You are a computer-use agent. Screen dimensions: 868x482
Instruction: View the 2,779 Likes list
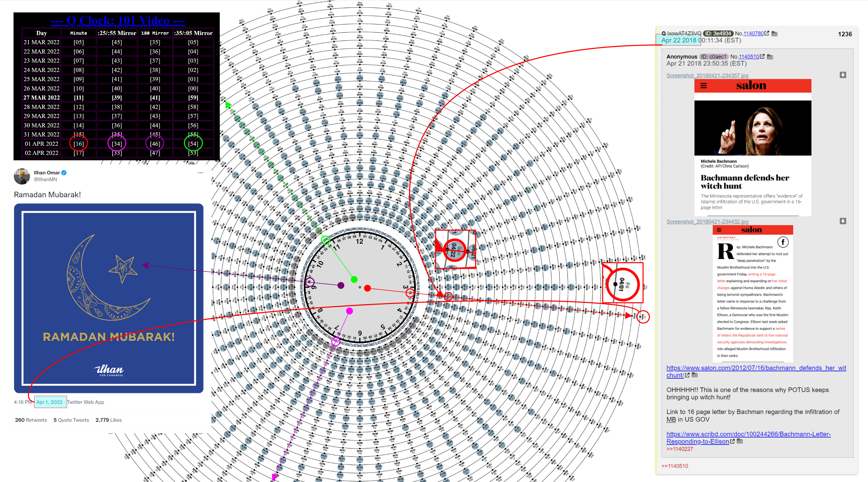coord(109,420)
